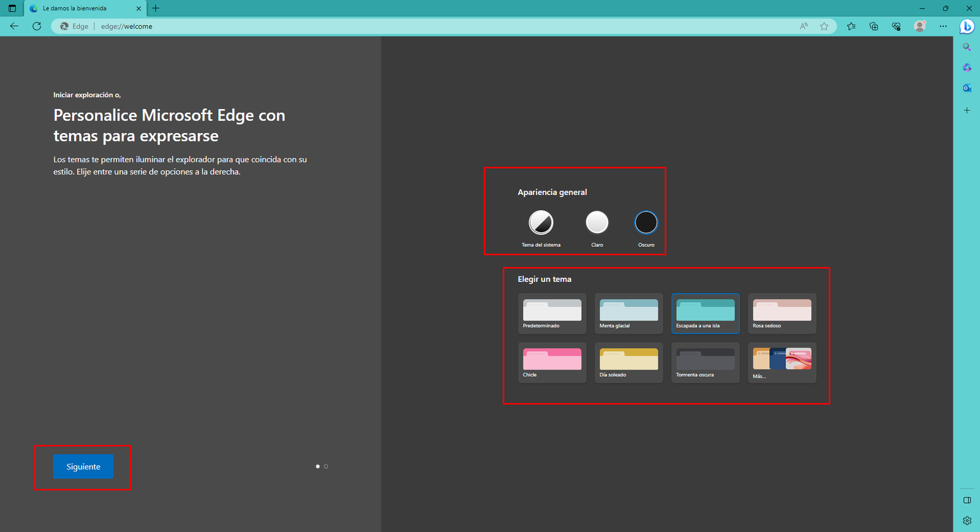
Task: Open the profile avatar
Action: 919,26
